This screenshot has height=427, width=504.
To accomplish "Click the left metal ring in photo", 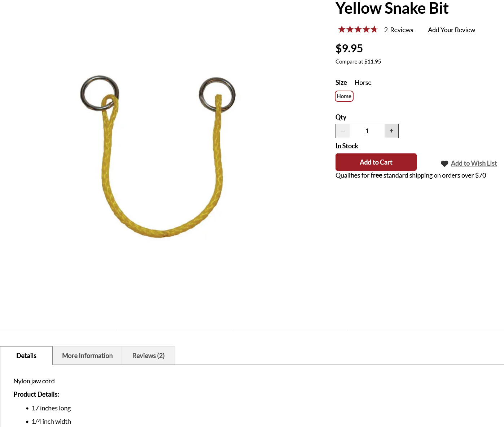I will [x=100, y=93].
